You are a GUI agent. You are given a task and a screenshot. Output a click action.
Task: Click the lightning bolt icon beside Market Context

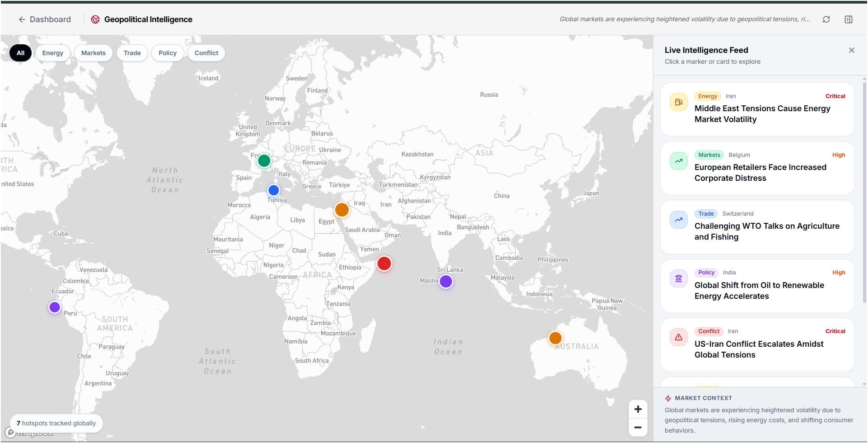click(x=668, y=398)
